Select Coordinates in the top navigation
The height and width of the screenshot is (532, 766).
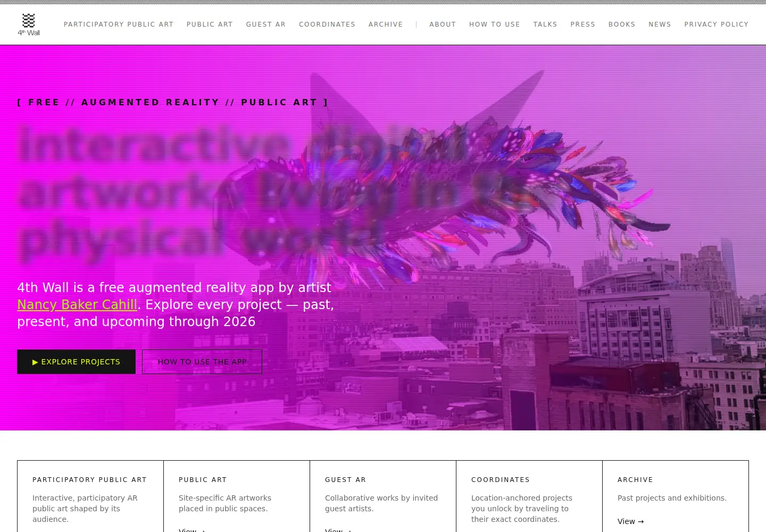[327, 24]
